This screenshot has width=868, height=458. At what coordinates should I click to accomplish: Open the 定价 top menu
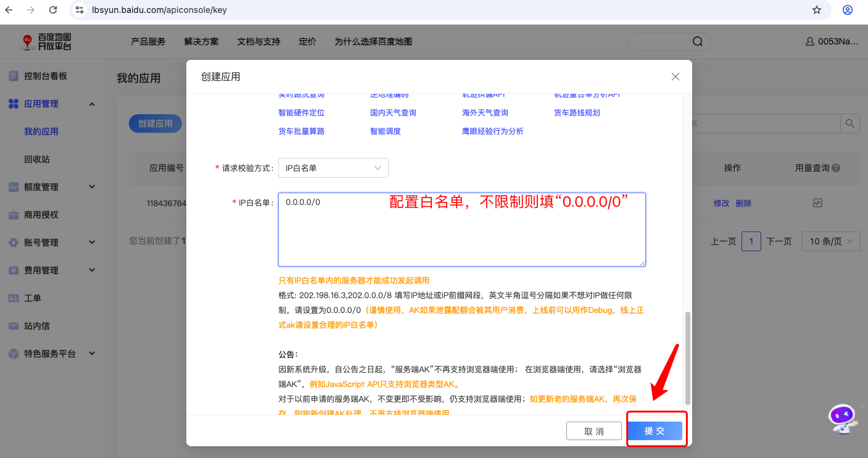pos(307,41)
